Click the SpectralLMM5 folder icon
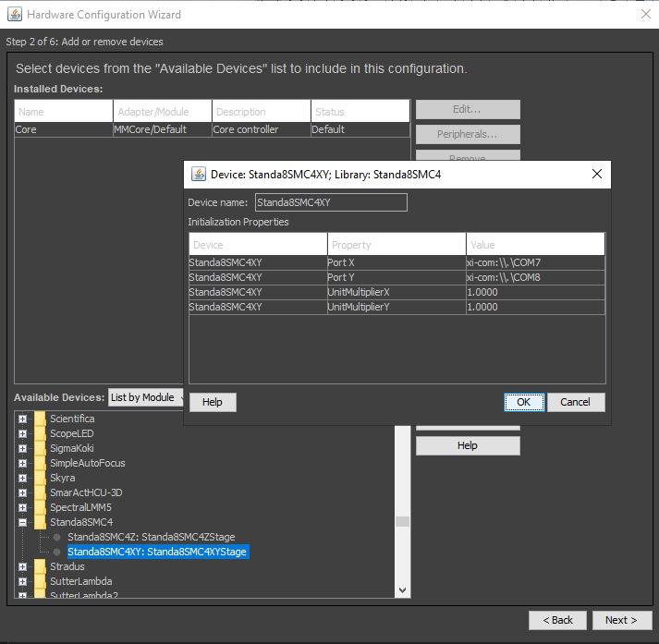Image resolution: width=659 pixels, height=644 pixels. [40, 507]
